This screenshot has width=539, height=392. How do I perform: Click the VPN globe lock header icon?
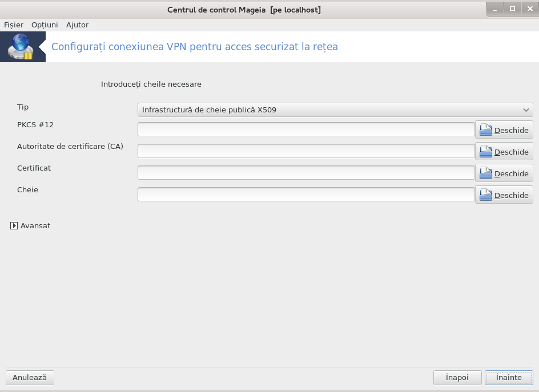(x=21, y=47)
